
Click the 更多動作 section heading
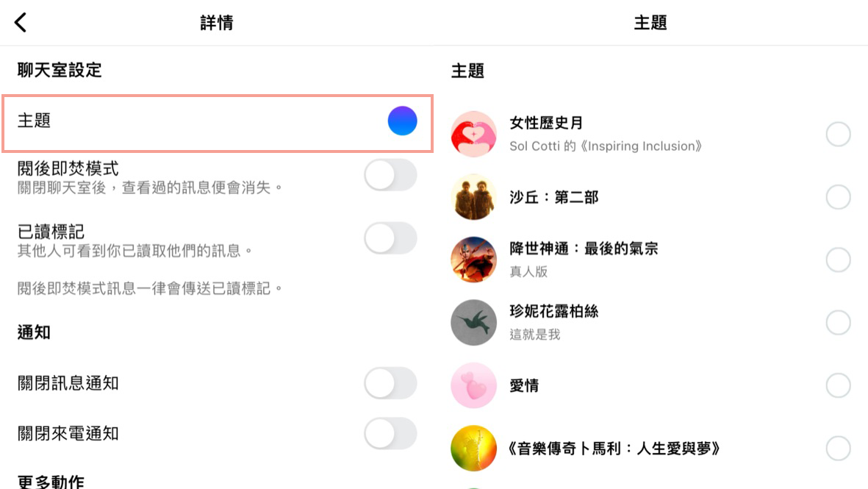(x=51, y=482)
